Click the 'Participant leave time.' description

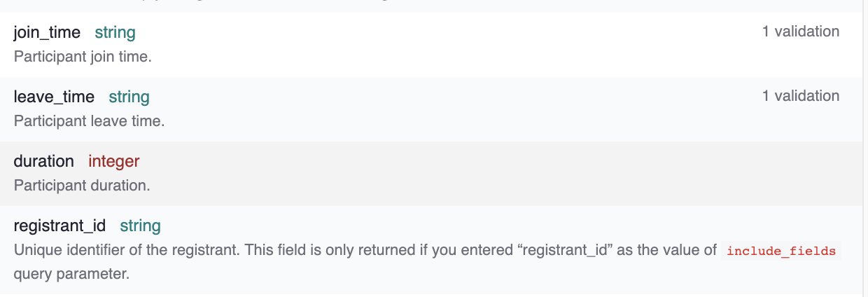coord(89,121)
